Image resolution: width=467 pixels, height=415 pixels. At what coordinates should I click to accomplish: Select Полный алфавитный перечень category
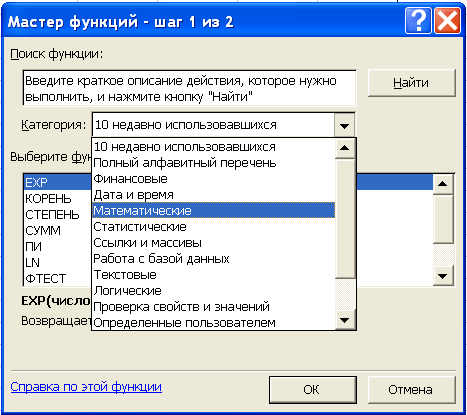[x=213, y=163]
